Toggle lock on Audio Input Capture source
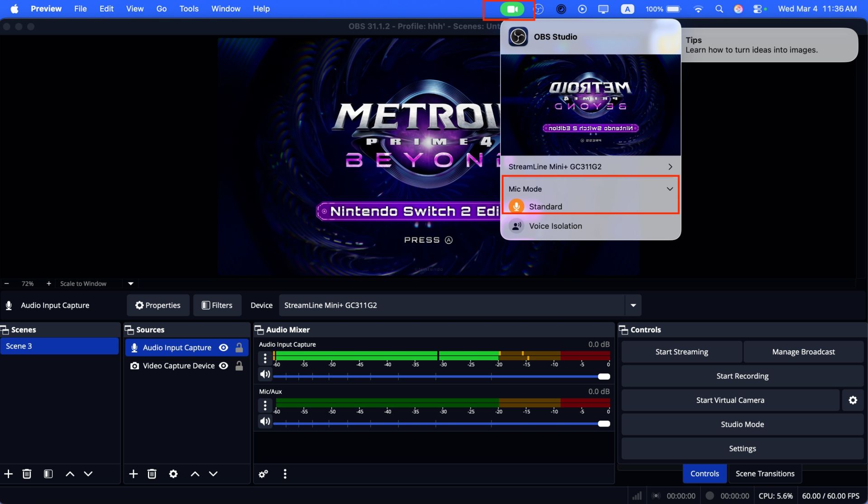The image size is (868, 504). (239, 348)
